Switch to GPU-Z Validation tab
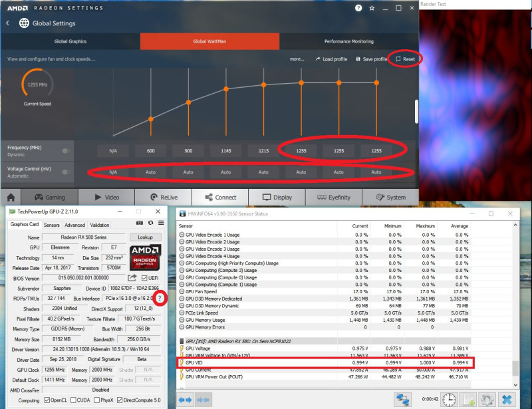Screen dimensions: 532x409 [99, 225]
